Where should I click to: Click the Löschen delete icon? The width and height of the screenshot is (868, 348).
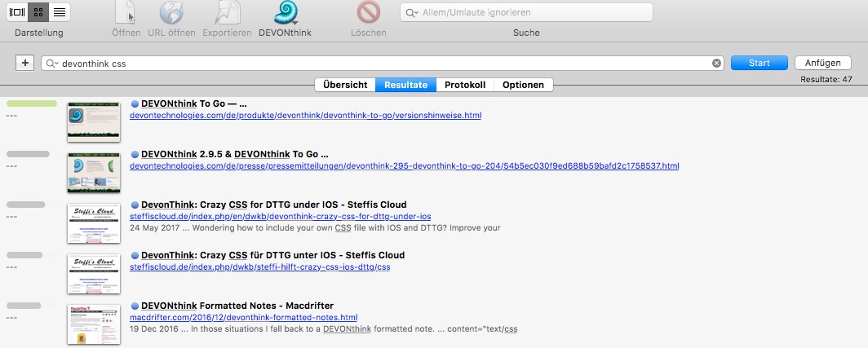pyautogui.click(x=369, y=14)
